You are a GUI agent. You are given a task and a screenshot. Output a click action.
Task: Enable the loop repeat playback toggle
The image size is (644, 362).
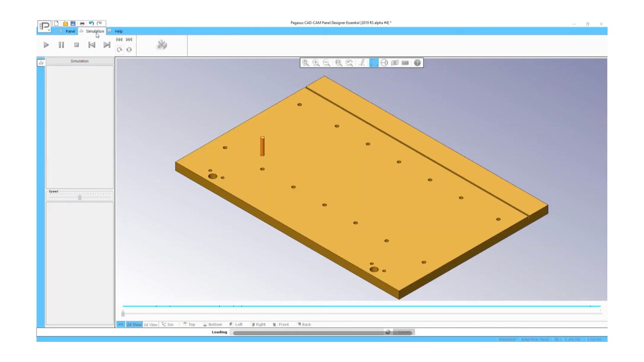[x=129, y=50]
